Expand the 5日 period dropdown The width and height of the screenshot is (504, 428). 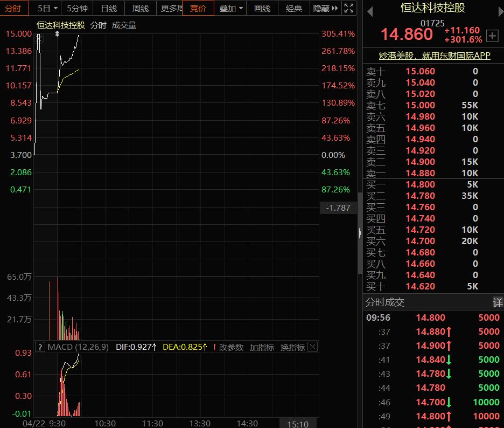pos(47,9)
